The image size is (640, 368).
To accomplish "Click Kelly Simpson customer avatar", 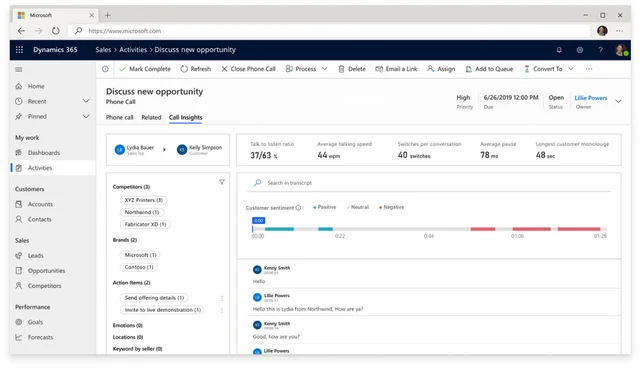I will click(x=182, y=150).
